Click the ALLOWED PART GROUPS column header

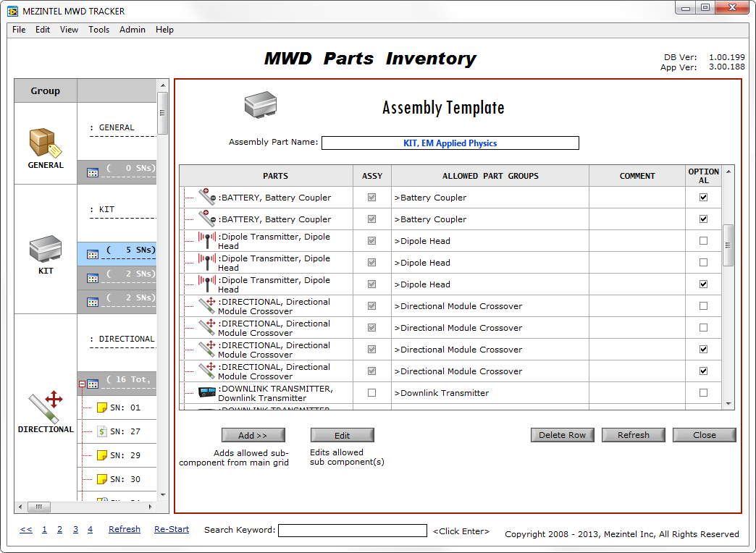[x=490, y=176]
